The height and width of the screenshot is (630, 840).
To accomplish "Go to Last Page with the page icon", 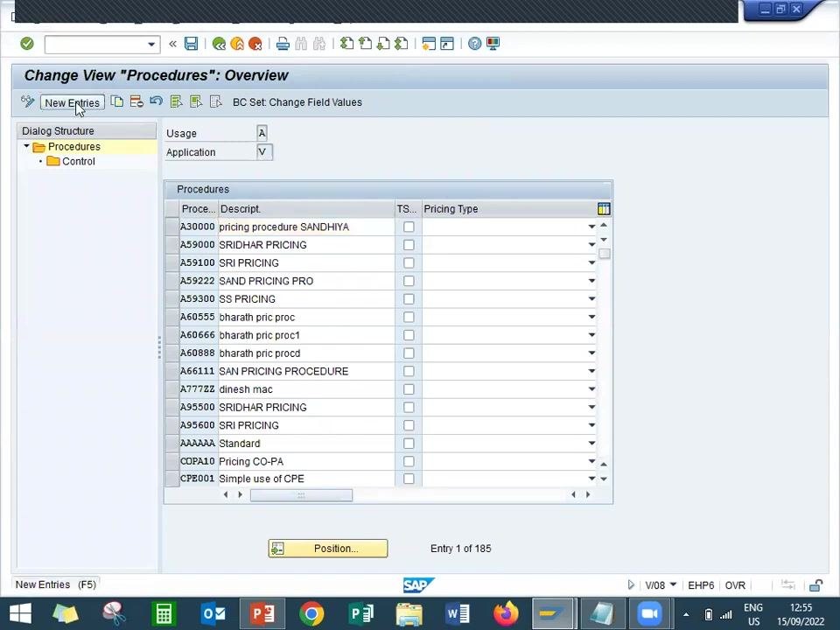I will (x=402, y=44).
